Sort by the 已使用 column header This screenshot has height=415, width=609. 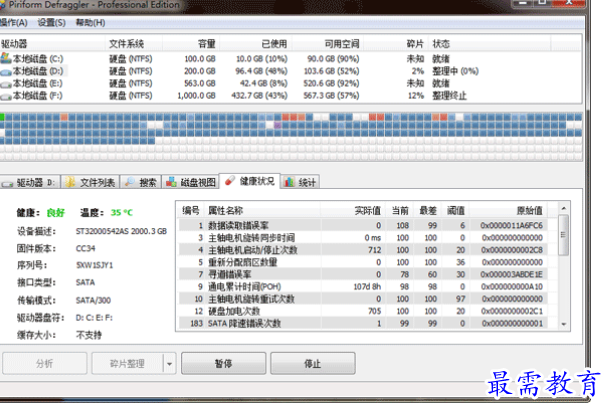click(x=256, y=44)
